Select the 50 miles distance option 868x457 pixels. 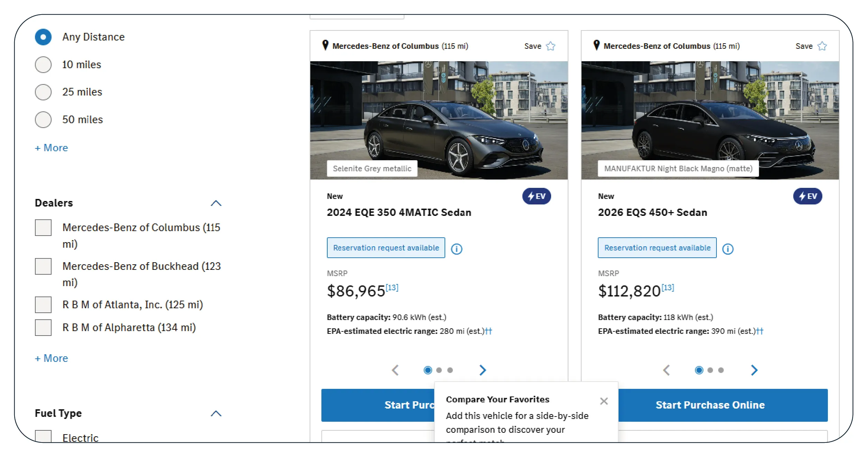43,120
